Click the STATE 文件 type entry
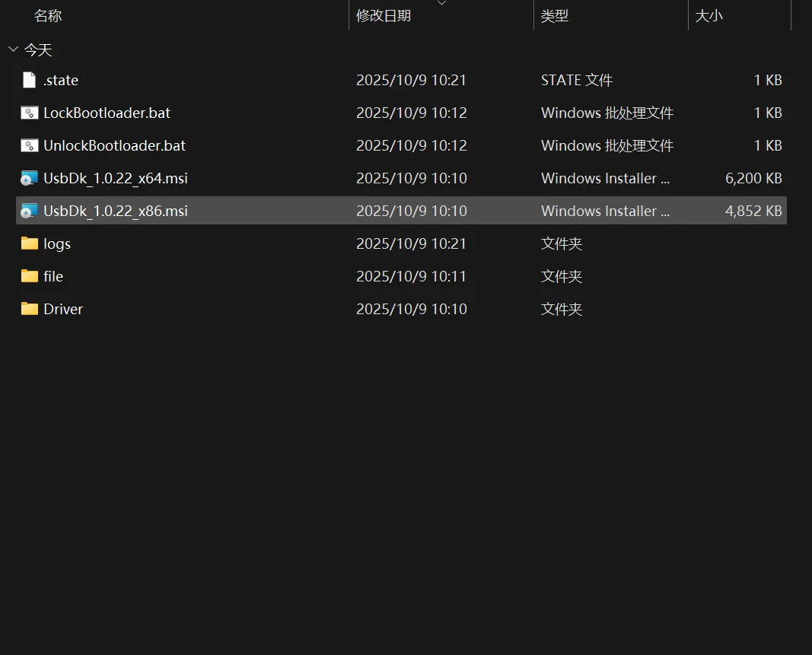Screen dimensions: 812x655 tap(576, 80)
